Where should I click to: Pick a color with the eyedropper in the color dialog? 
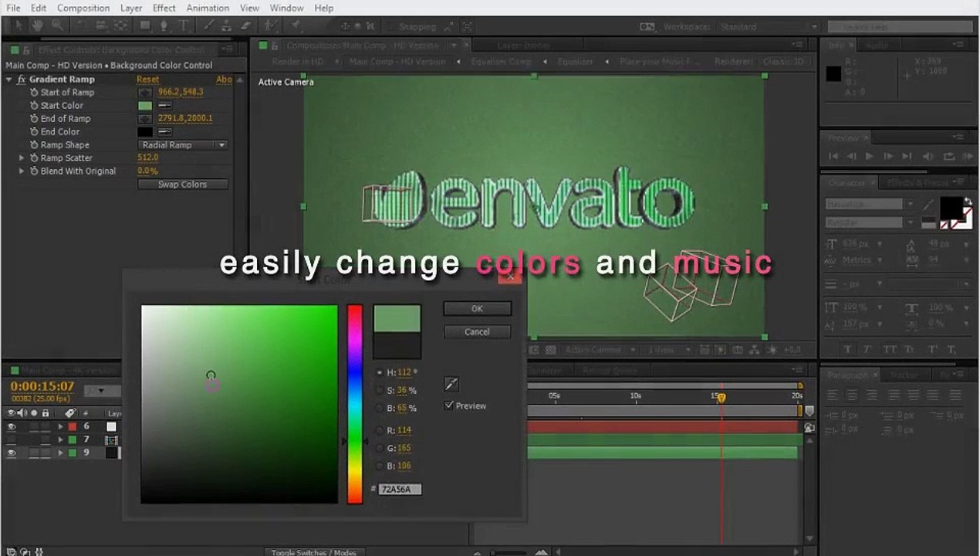451,384
